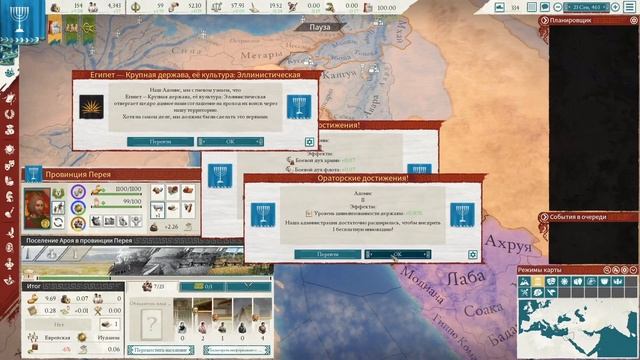This screenshot has width=640, height=360.
Task: Select the bottom gold-ringed province policy icon
Action: [x=78, y=223]
